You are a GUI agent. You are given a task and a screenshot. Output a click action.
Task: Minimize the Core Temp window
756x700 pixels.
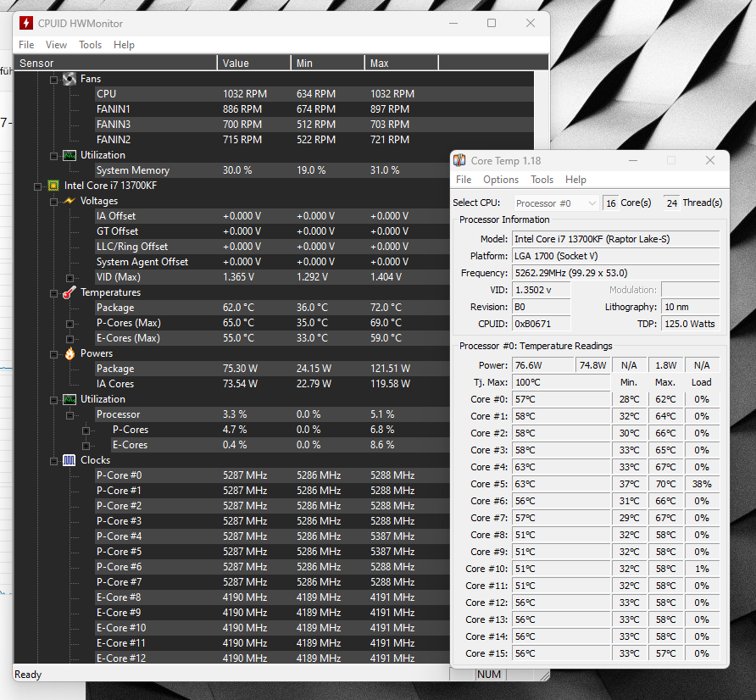click(633, 160)
